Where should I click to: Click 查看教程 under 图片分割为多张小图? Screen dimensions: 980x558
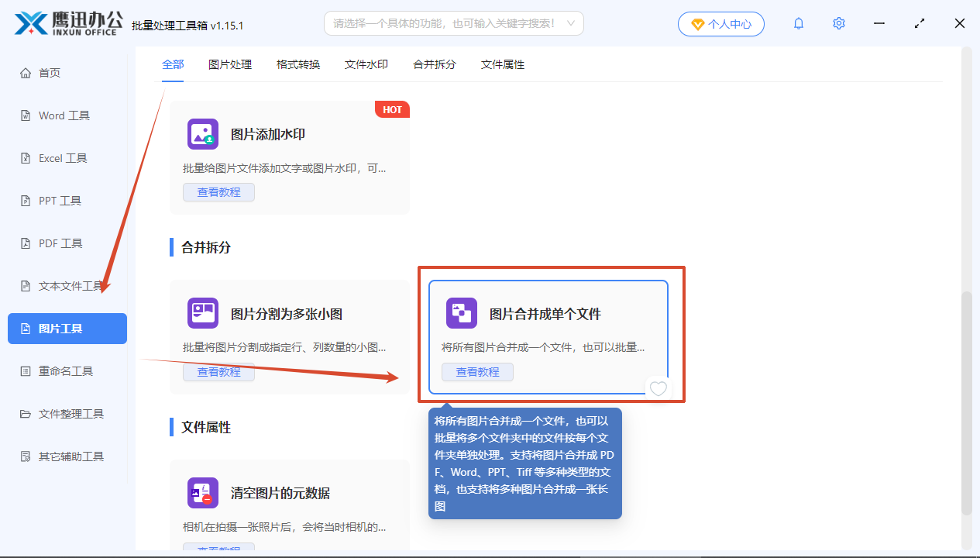coord(218,372)
